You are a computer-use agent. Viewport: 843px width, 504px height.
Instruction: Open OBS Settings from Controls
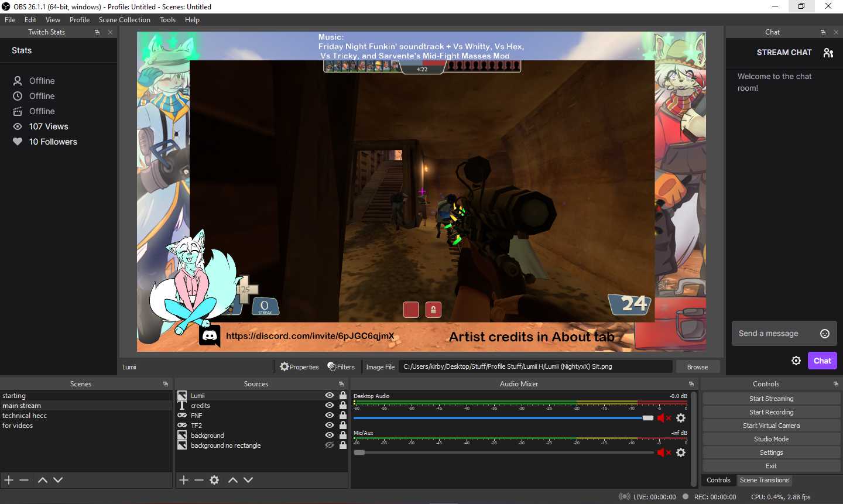click(772, 452)
